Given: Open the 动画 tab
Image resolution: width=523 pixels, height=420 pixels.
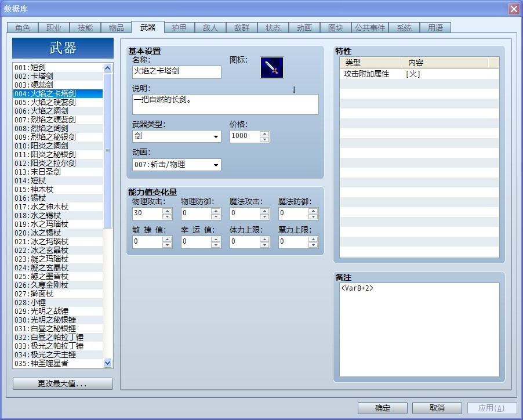Looking at the screenshot, I should (x=304, y=28).
